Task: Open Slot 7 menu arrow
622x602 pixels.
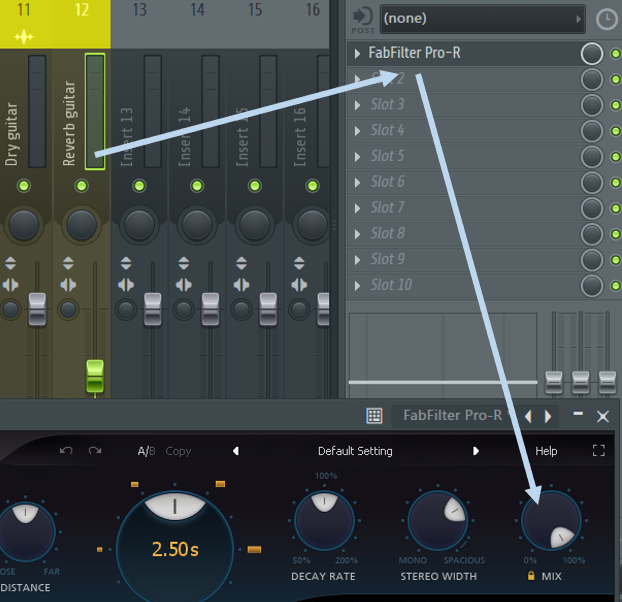Action: tap(357, 208)
